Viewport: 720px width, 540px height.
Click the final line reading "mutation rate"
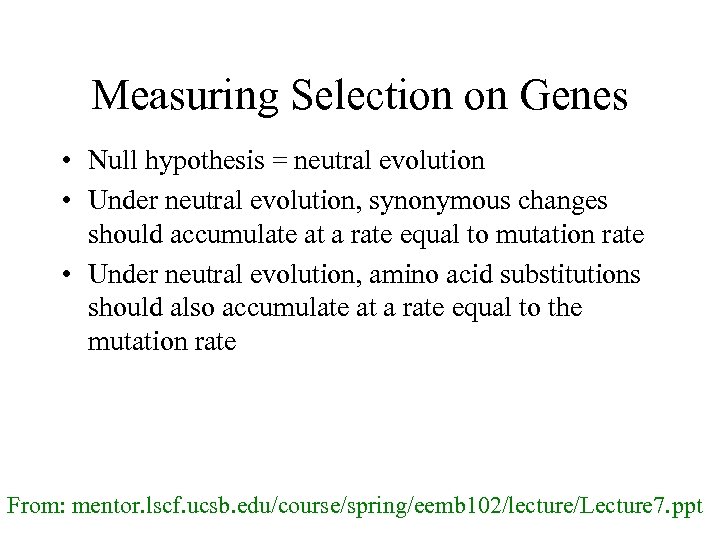pos(162,342)
